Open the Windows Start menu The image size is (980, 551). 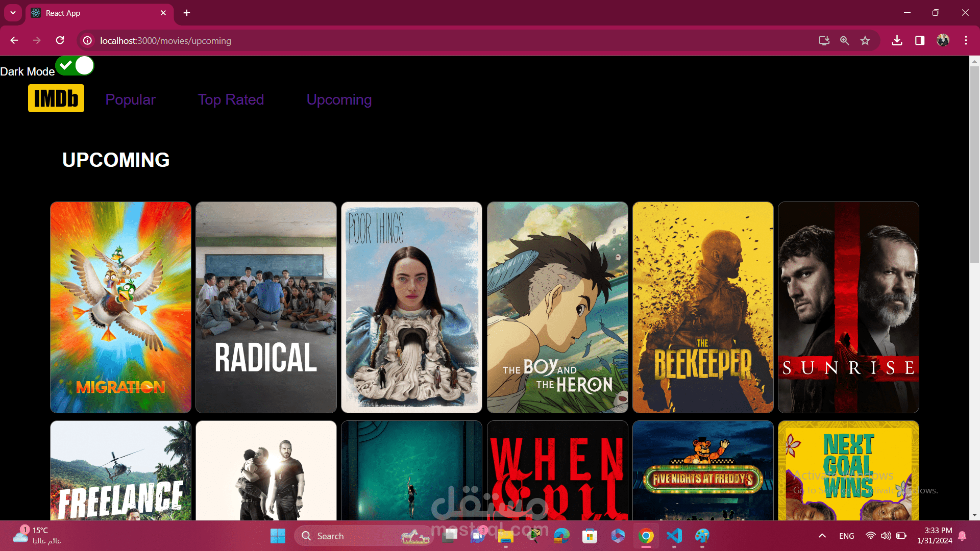pos(278,536)
